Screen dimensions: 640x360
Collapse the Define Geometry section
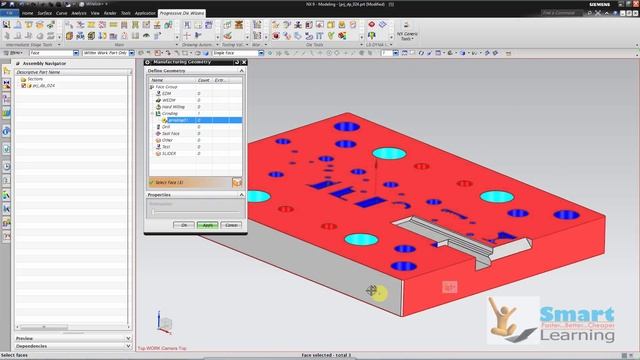pos(241,71)
